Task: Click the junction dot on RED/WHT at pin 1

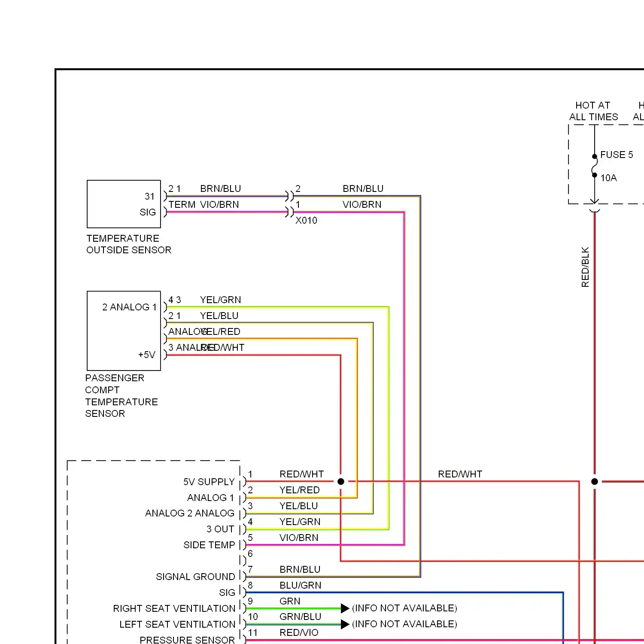Action: [341, 482]
